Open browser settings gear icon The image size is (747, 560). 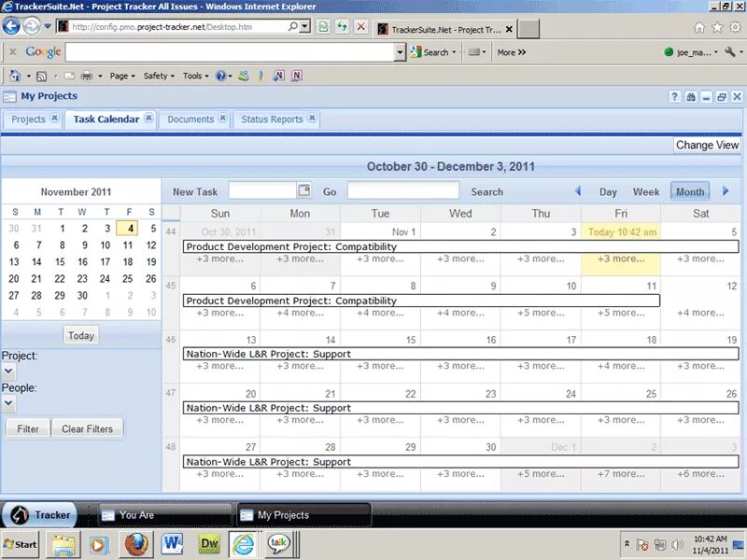[x=735, y=28]
